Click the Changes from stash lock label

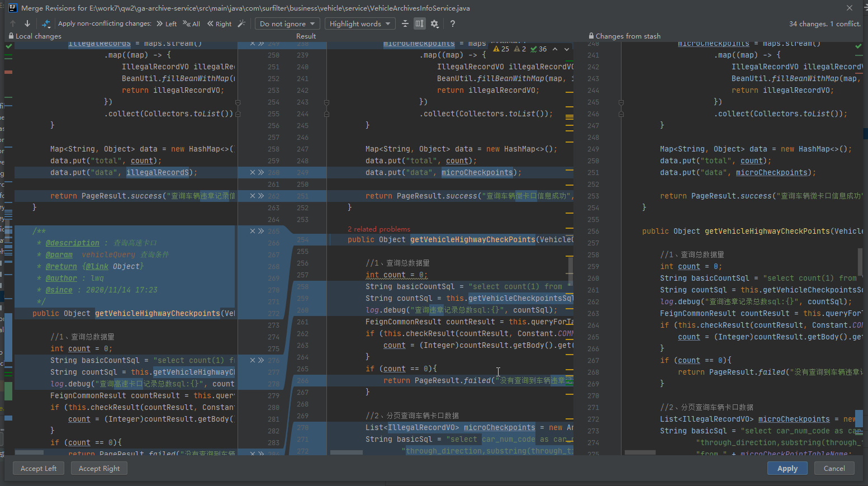click(624, 36)
